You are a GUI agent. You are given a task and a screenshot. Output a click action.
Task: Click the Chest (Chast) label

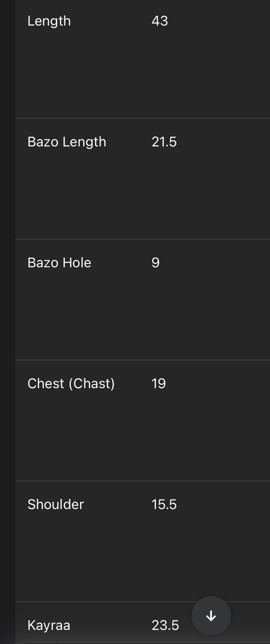tap(71, 384)
